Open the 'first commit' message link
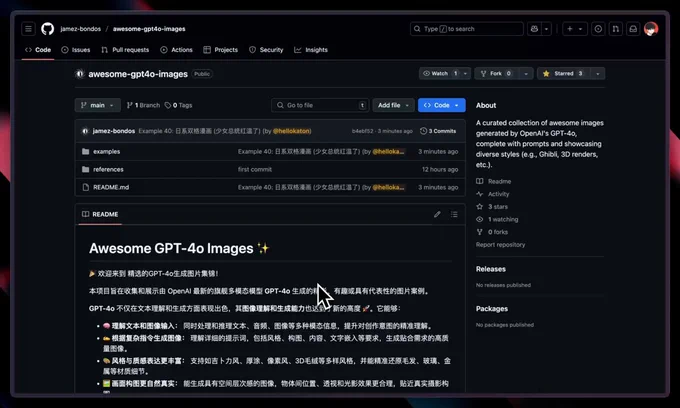The width and height of the screenshot is (680, 408). tap(255, 170)
